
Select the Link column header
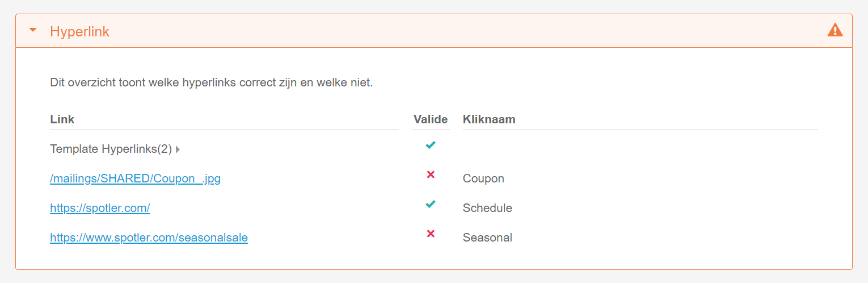point(62,119)
